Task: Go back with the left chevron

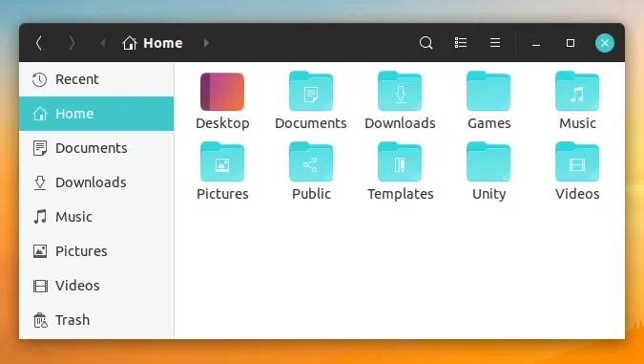Action: pyautogui.click(x=39, y=43)
